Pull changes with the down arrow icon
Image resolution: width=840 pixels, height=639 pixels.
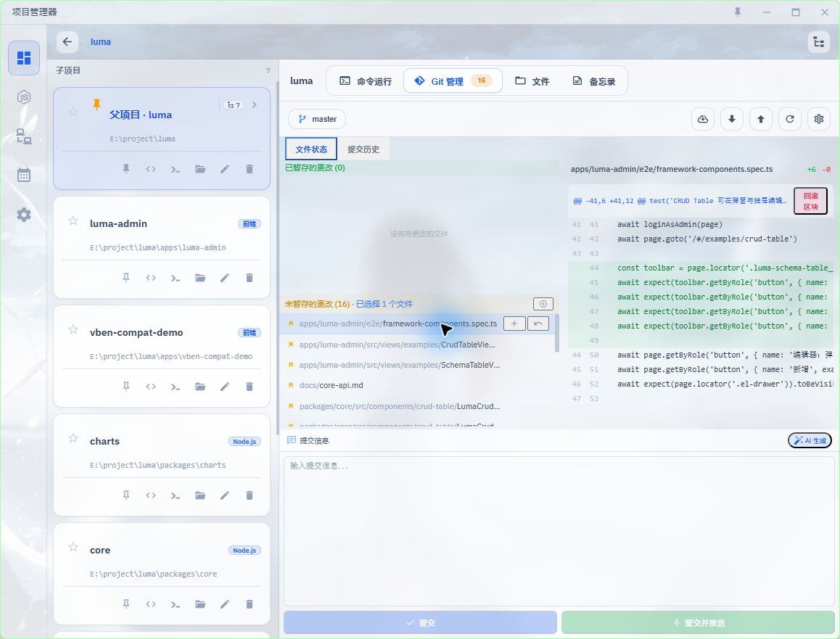coord(732,119)
